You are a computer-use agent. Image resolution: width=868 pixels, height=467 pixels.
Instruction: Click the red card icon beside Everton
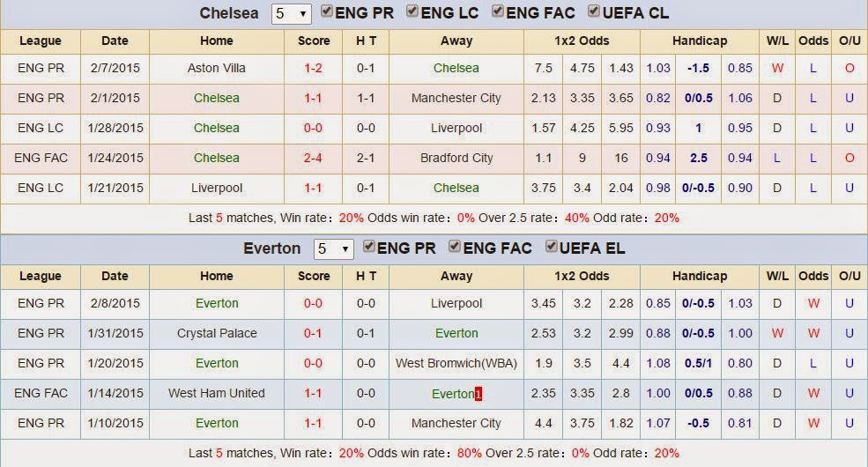click(479, 393)
